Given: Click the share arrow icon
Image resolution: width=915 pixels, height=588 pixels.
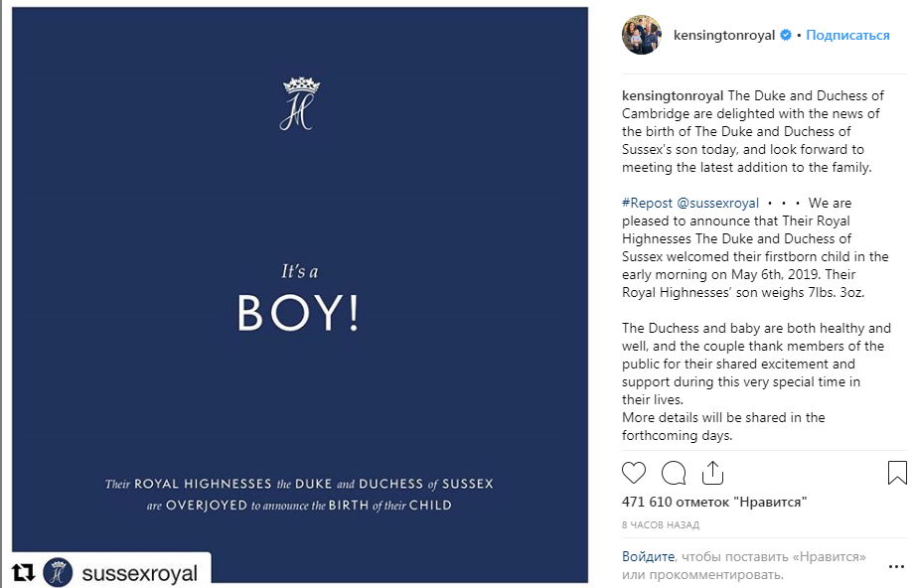Looking at the screenshot, I should 712,472.
